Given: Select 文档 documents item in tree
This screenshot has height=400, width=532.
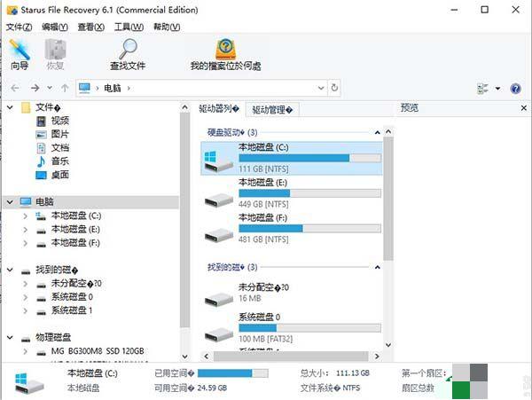Looking at the screenshot, I should click(60, 147).
